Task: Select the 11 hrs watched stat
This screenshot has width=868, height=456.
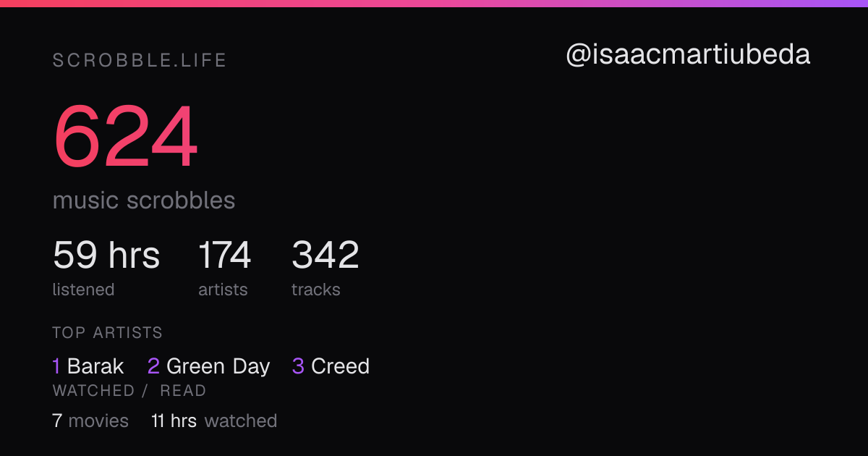Action: click(x=214, y=421)
